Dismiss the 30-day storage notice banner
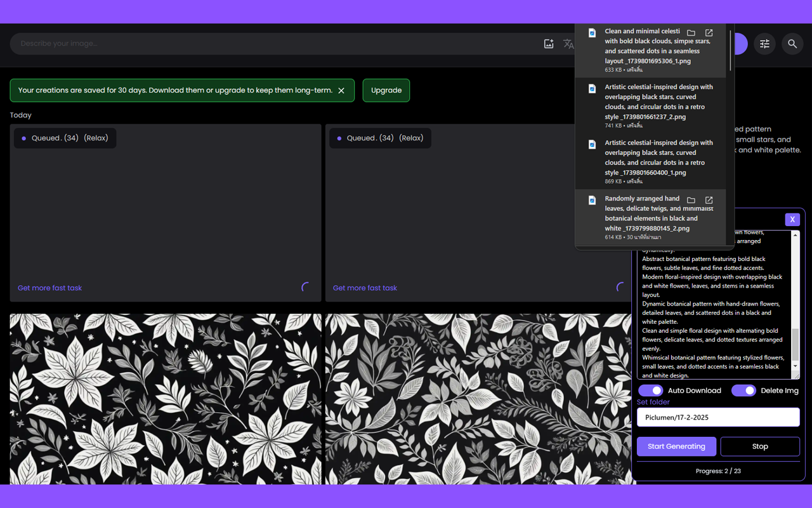This screenshot has height=508, width=812. point(341,91)
